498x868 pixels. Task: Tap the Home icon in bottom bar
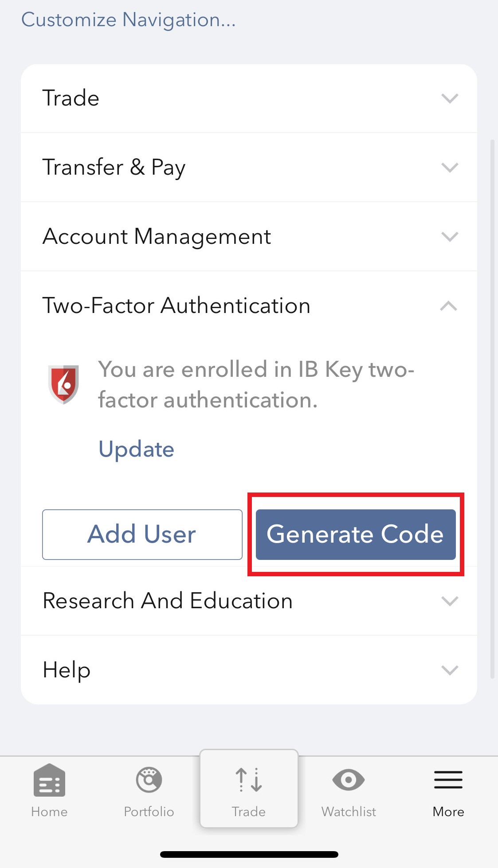[49, 780]
